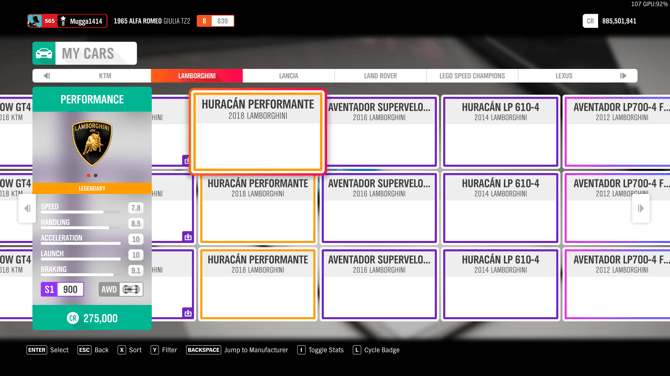Viewport: 670px width, 376px height.
Task: Click the player avatar icon beside Mugga1414
Action: (35, 21)
